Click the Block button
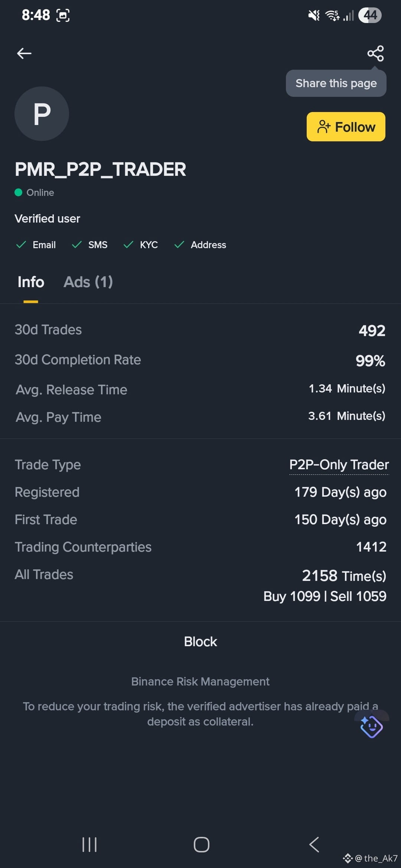Screen dimensions: 401x868 pos(200,641)
